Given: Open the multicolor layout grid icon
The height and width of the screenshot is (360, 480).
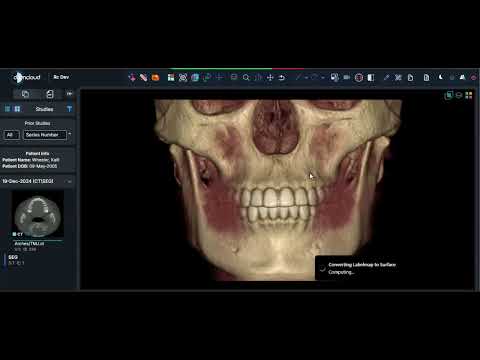Looking at the screenshot, I should coord(171,77).
